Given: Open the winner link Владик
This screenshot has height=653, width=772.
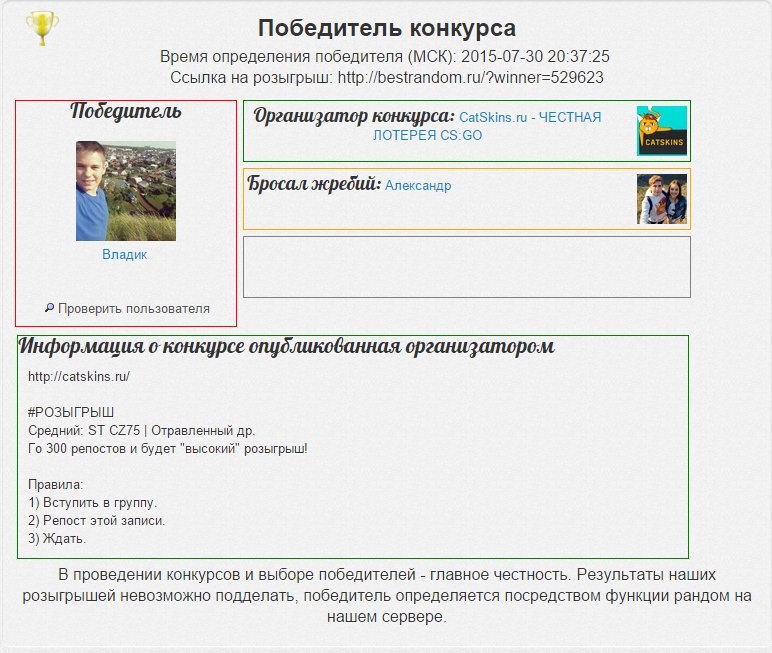Looking at the screenshot, I should click(125, 255).
